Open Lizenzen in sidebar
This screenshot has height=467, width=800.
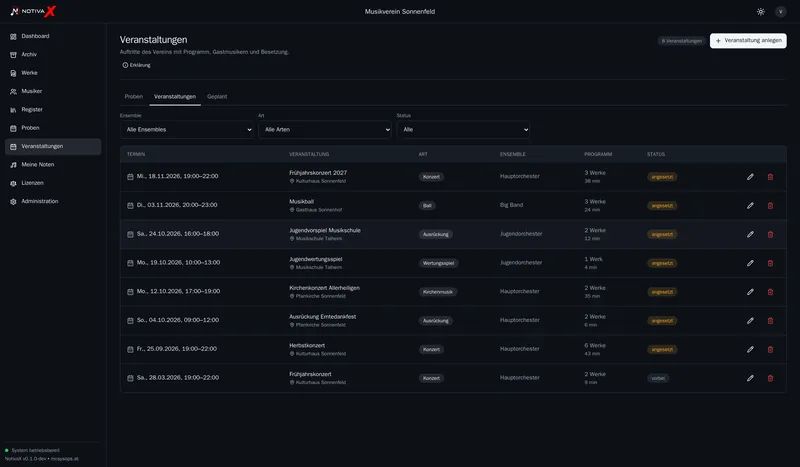[53, 183]
